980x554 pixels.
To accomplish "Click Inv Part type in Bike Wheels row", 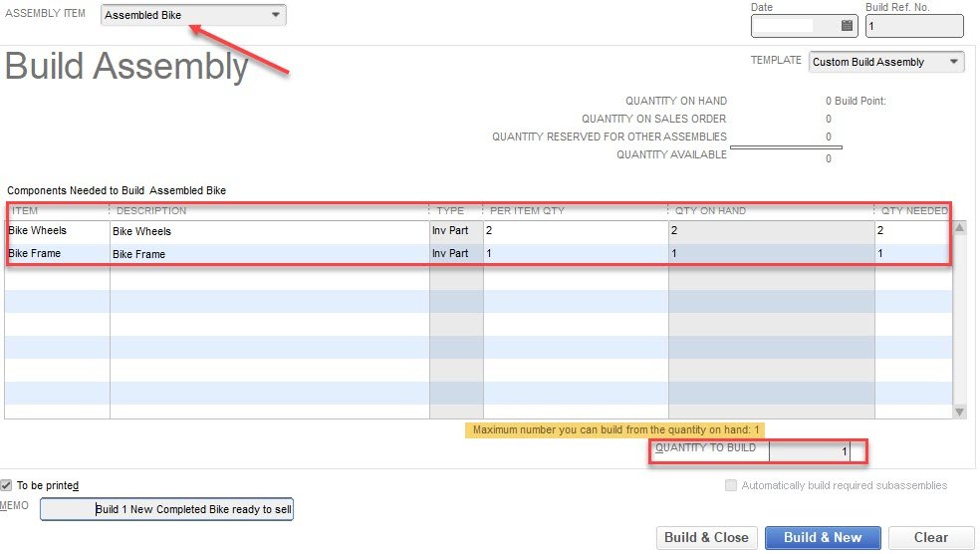I will pyautogui.click(x=456, y=231).
